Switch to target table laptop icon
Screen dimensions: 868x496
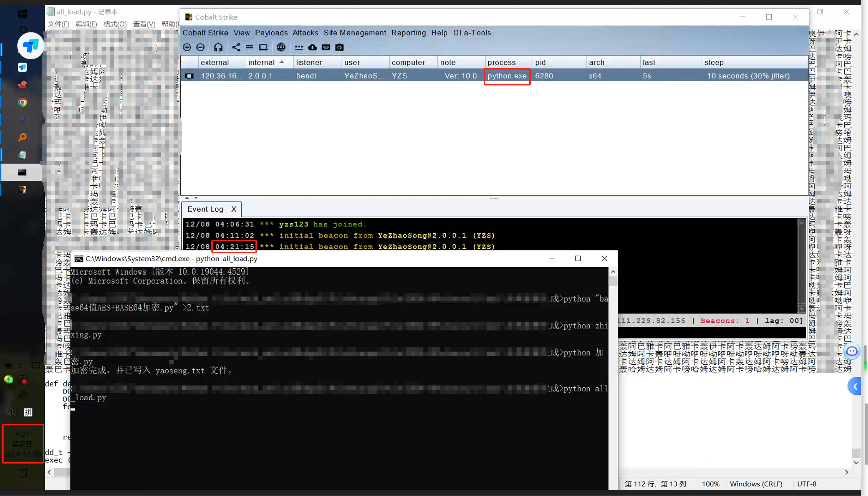tap(263, 47)
